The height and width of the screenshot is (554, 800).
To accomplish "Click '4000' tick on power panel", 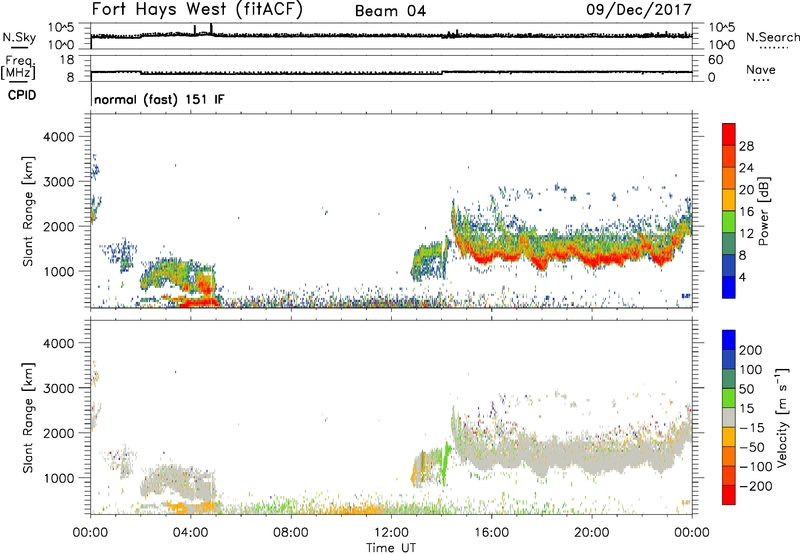I will click(59, 137).
